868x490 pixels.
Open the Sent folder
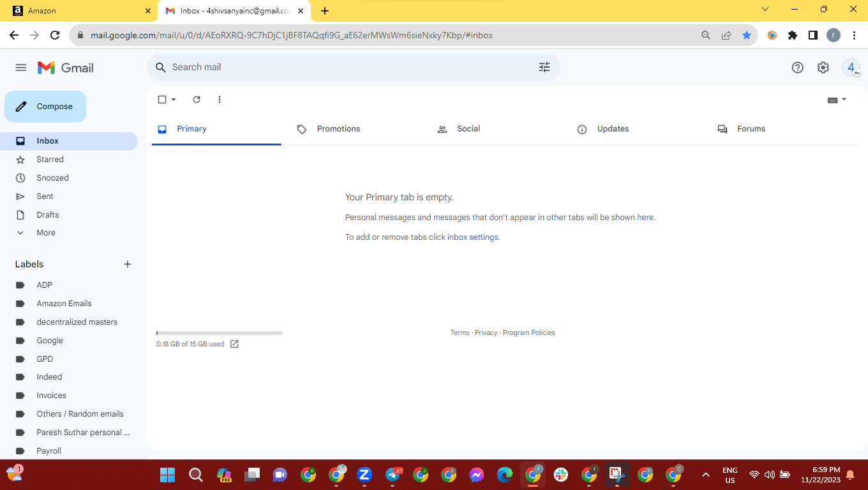point(69,197)
